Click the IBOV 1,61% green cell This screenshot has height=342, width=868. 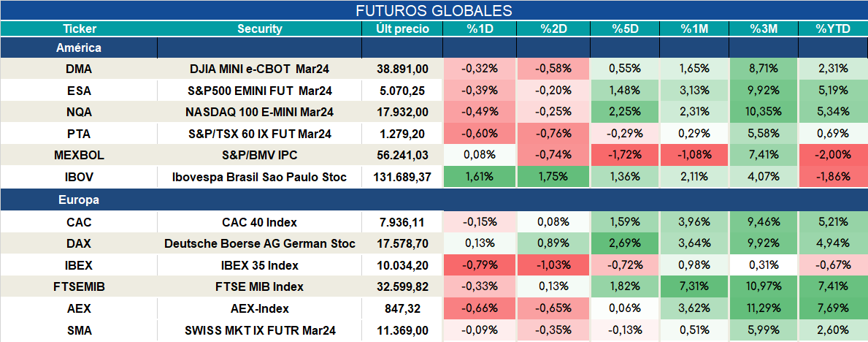pyautogui.click(x=480, y=178)
